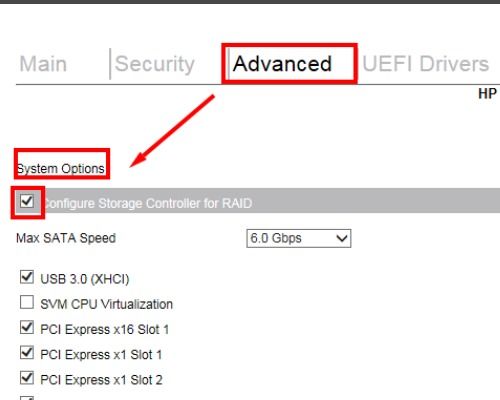
Task: Disable the USB 3.0 (XHCI) checkbox
Action: [x=27, y=277]
